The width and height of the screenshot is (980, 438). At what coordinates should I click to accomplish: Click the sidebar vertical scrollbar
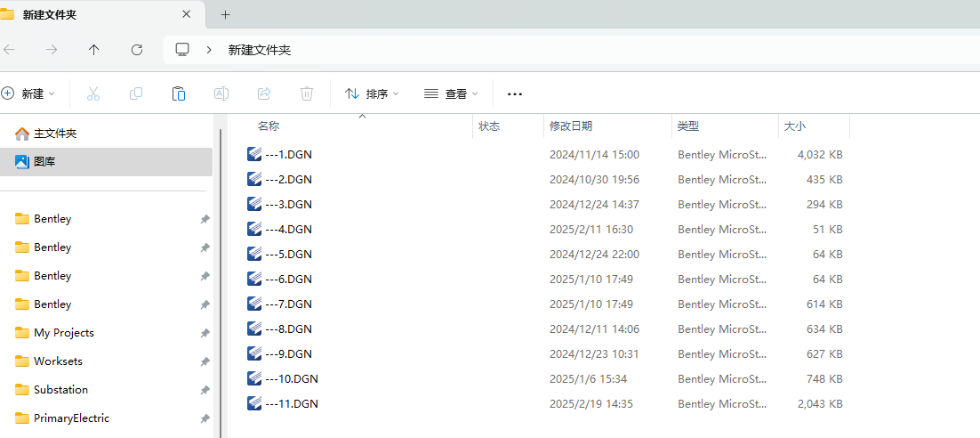[220, 281]
